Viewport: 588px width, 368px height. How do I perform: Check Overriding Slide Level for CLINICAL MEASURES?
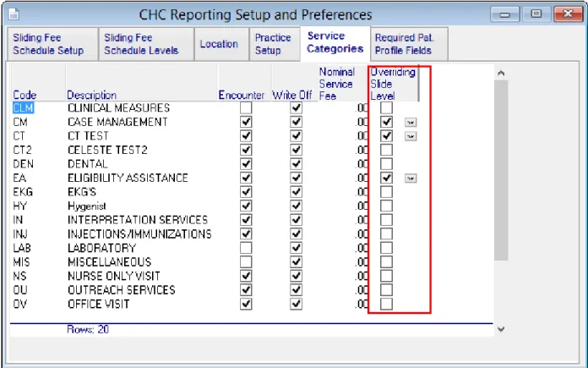tap(386, 108)
